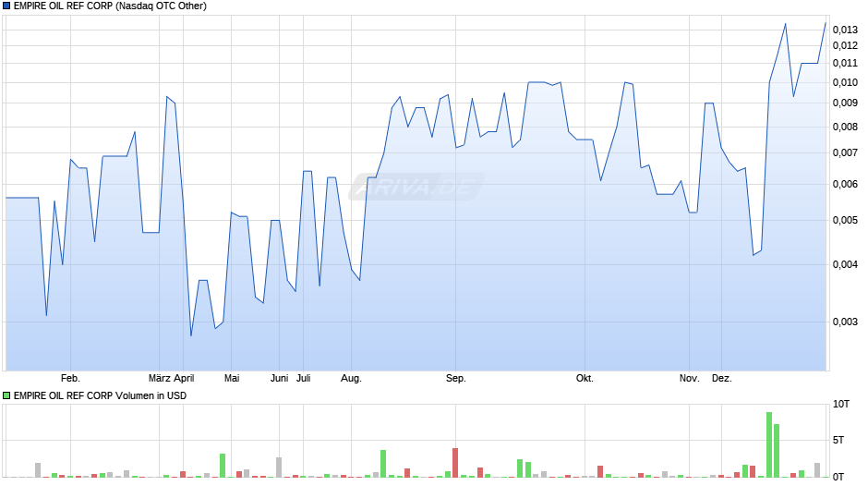Viewport: 868px width, 486px height.
Task: Click the 0,003 price label
Action: coord(845,322)
